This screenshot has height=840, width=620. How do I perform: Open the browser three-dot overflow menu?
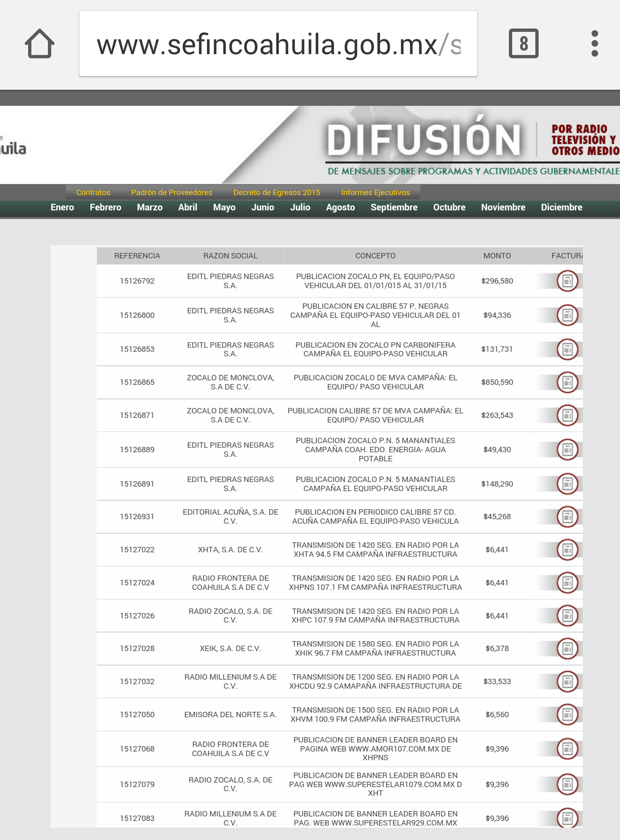tap(594, 44)
